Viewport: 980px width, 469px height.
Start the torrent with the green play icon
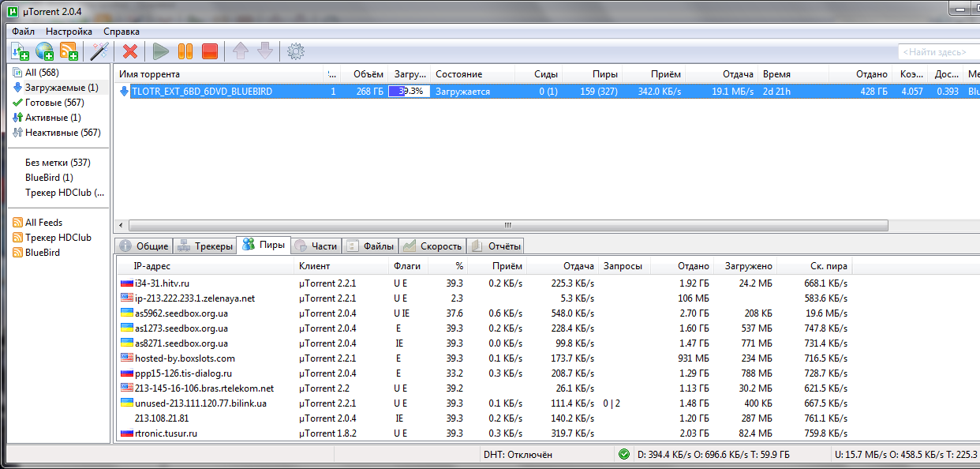(x=161, y=51)
